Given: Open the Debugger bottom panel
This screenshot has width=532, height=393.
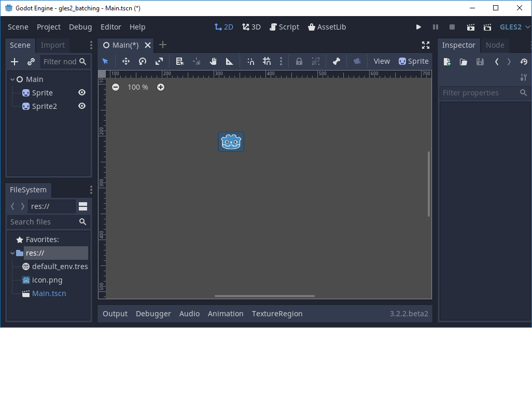Looking at the screenshot, I should (152, 313).
